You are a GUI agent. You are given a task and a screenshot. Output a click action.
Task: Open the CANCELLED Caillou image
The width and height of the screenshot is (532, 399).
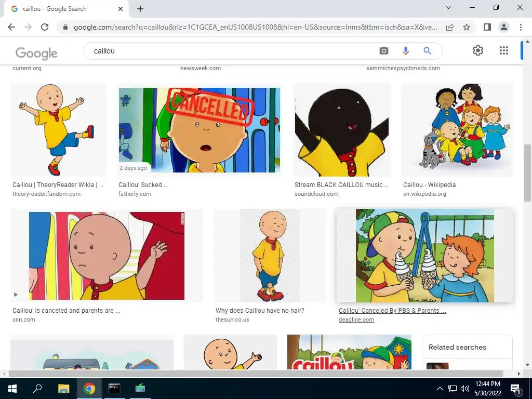[x=199, y=130]
